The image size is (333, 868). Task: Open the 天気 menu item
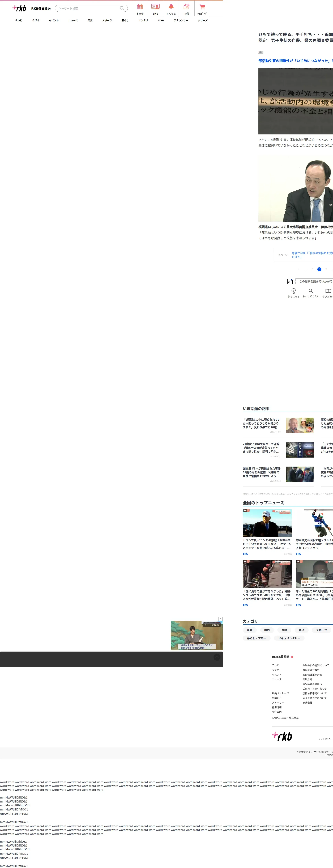(90, 21)
